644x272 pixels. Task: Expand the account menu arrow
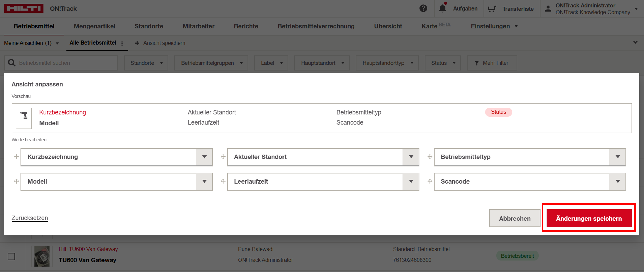[636, 9]
